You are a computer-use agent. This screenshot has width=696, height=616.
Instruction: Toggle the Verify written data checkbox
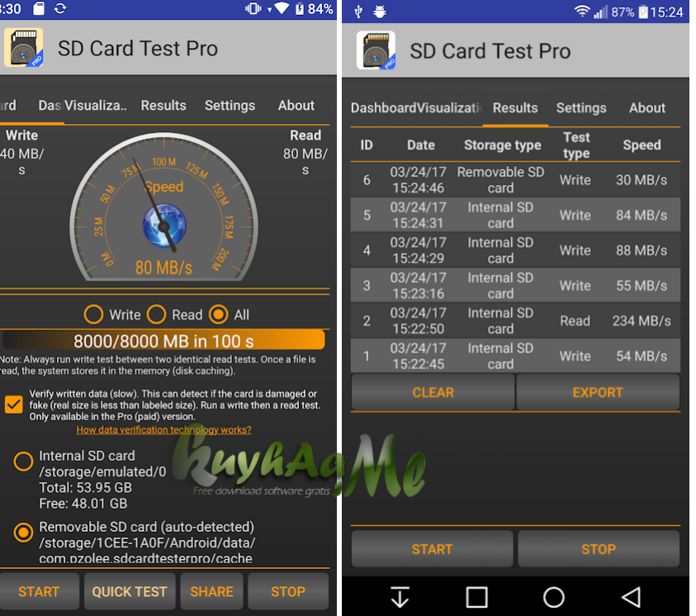[14, 405]
